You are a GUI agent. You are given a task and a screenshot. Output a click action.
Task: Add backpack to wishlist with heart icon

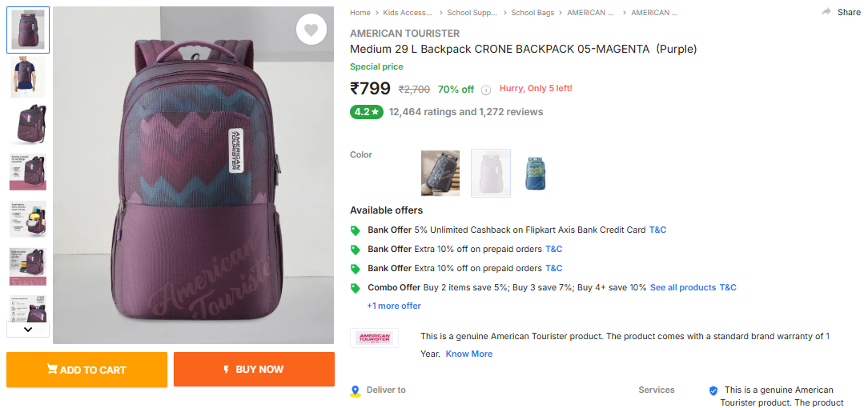[311, 30]
